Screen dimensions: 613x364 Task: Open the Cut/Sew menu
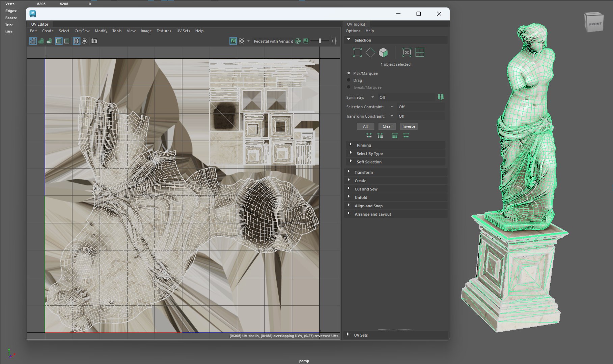point(82,31)
